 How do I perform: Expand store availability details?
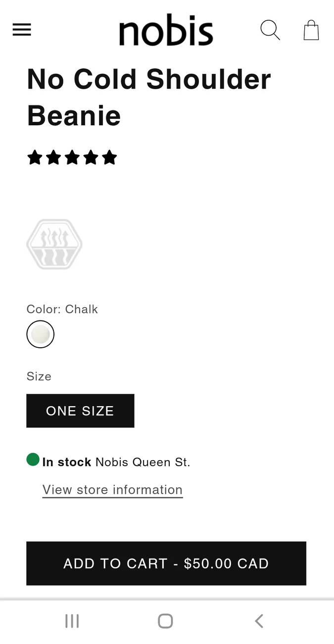(x=112, y=489)
